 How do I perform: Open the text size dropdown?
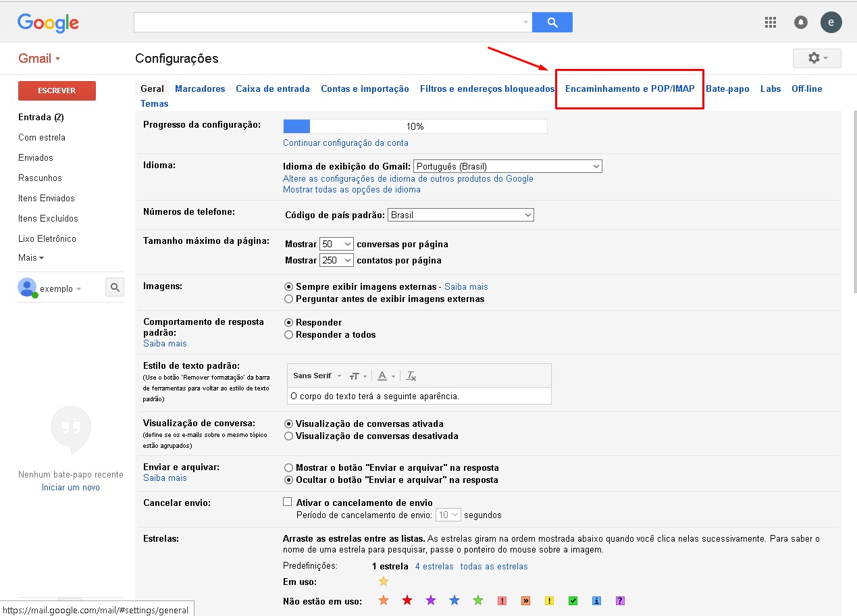358,376
